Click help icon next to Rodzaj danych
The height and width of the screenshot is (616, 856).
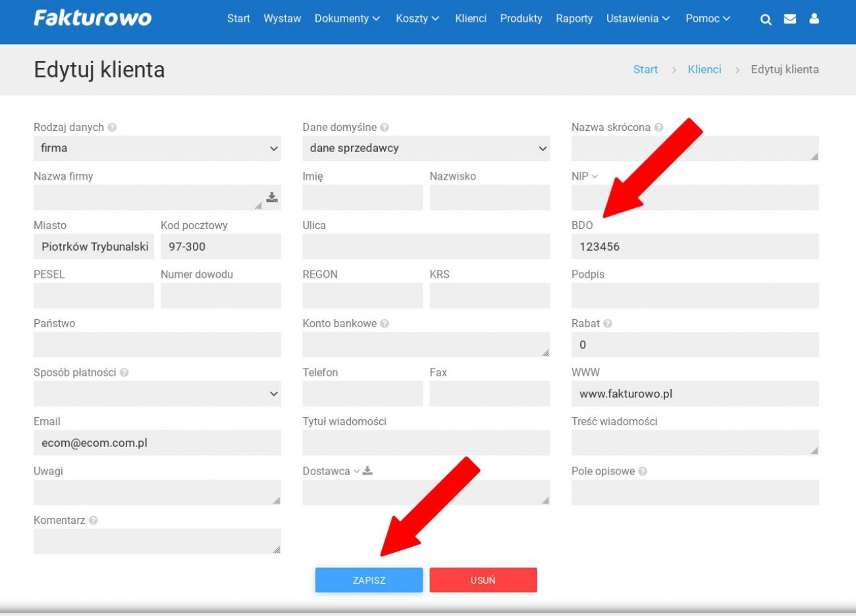click(112, 128)
